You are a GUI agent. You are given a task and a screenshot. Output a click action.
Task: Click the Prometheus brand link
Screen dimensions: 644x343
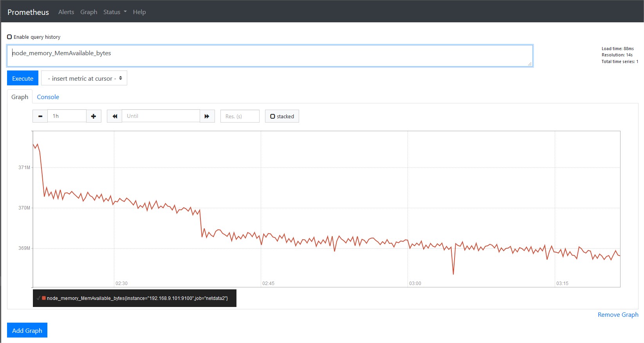(x=28, y=12)
